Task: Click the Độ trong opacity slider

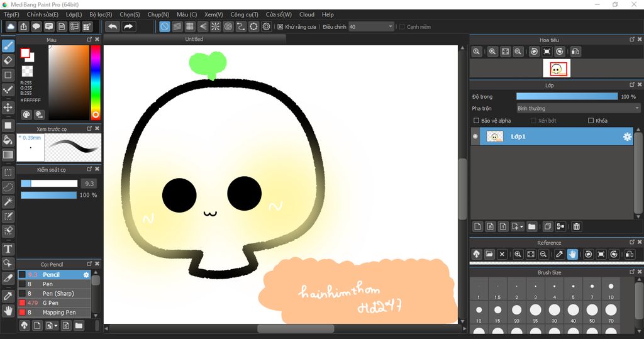Action: pos(567,96)
